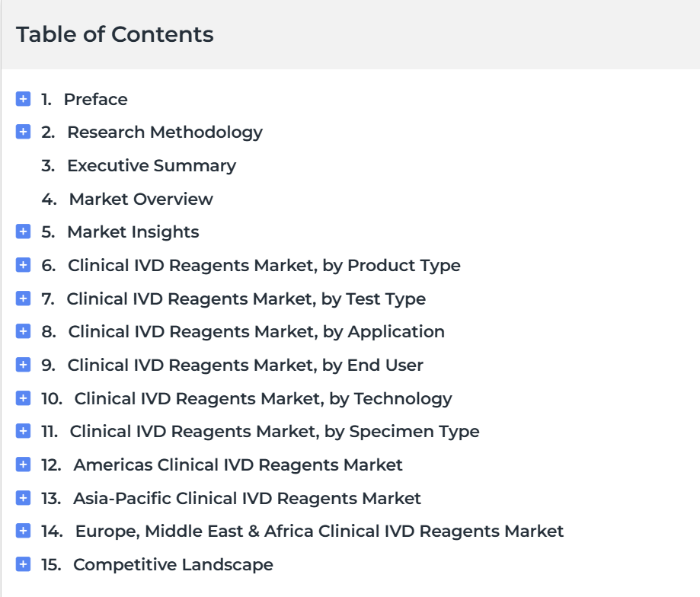Select Research Methodology heading text
Image resolution: width=700 pixels, height=597 pixels.
point(165,132)
